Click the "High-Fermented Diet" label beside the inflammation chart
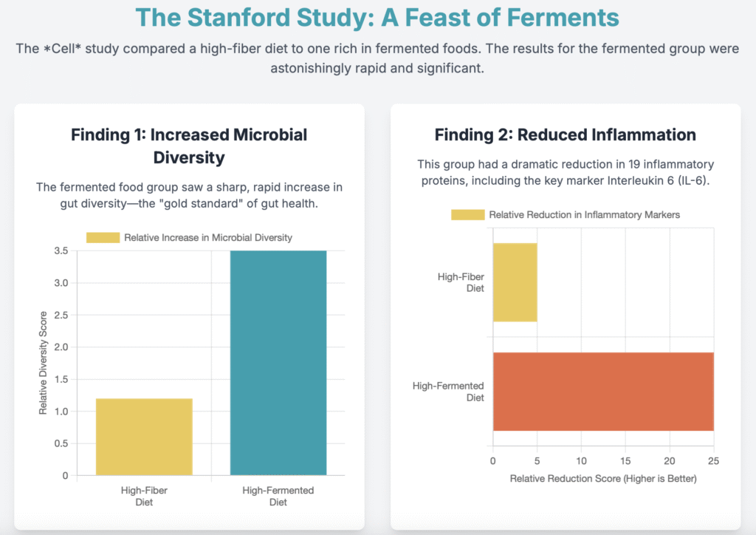 448,391
